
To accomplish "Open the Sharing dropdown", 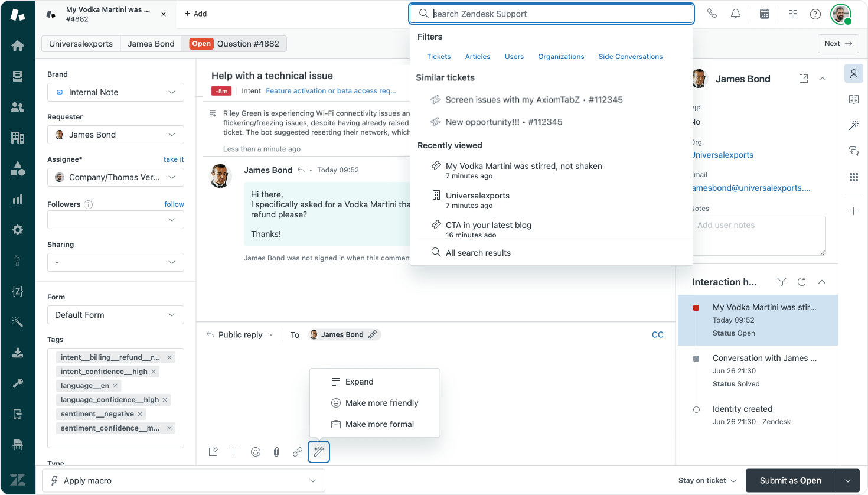I will (x=116, y=262).
